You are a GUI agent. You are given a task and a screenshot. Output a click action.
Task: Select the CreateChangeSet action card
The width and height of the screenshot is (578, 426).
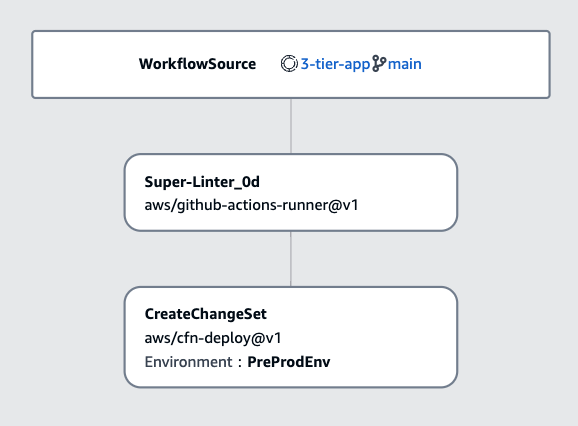click(x=291, y=337)
